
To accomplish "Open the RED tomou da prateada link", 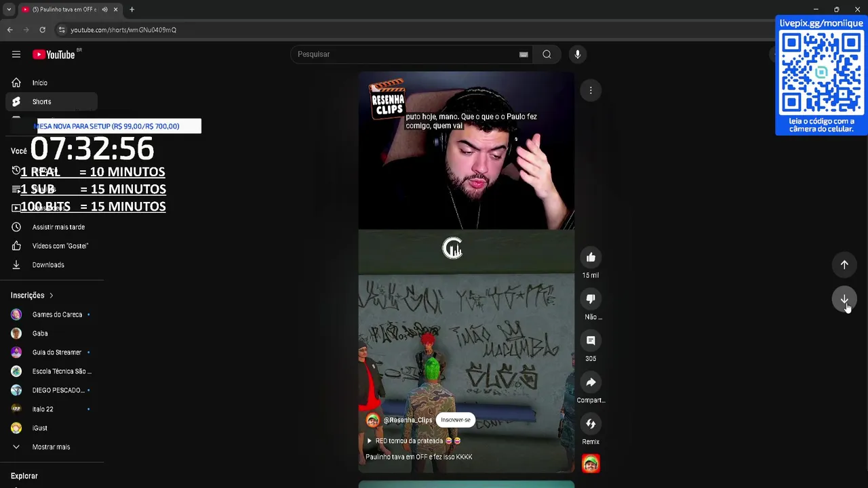I will point(414,441).
